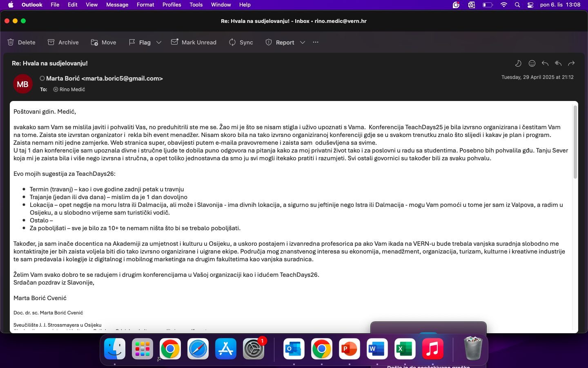Click the MB sender avatar
This screenshot has height=368, width=588.
23,84
